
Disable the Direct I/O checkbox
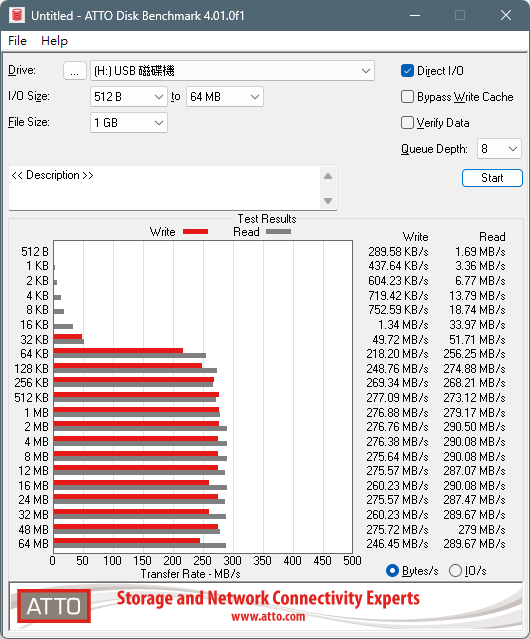407,71
